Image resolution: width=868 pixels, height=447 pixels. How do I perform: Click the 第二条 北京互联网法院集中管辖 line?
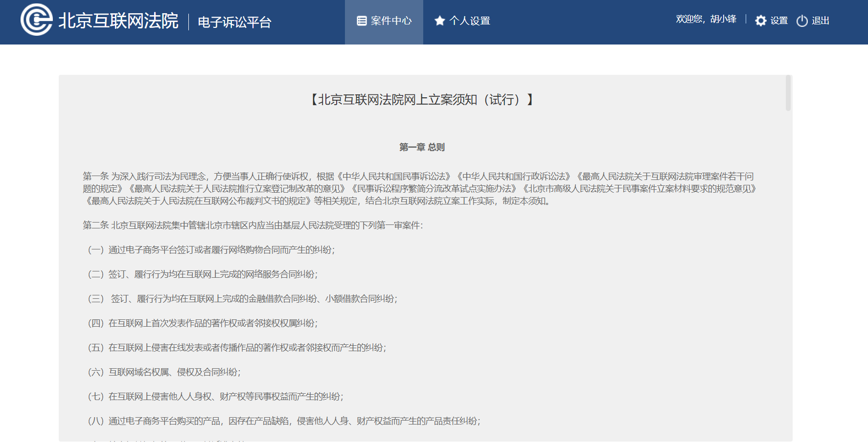[x=252, y=225]
